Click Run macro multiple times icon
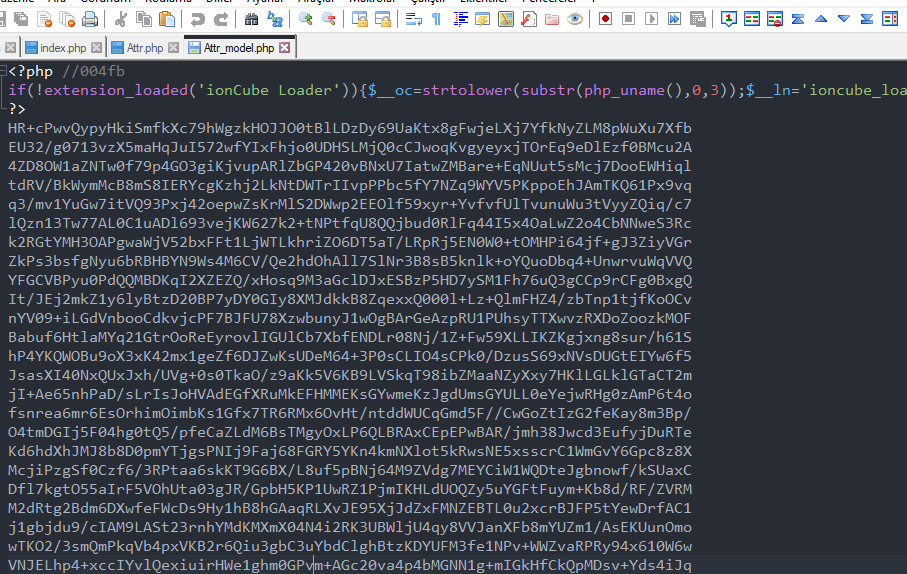 point(674,19)
